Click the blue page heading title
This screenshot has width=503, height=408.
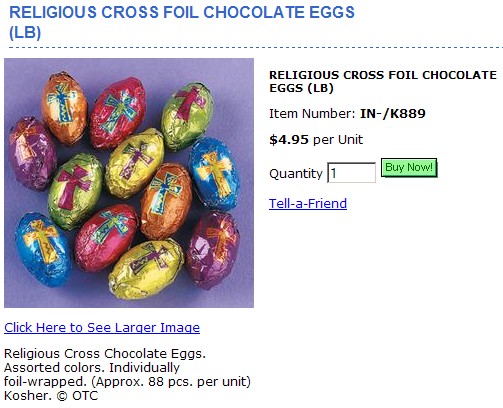click(182, 22)
